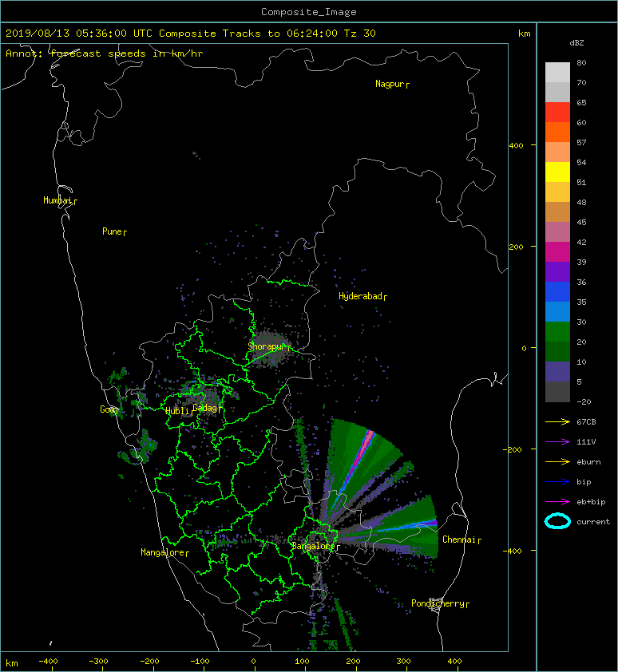Select the Pondicherry city label
Viewport: 618px width, 672px height.
click(x=438, y=603)
